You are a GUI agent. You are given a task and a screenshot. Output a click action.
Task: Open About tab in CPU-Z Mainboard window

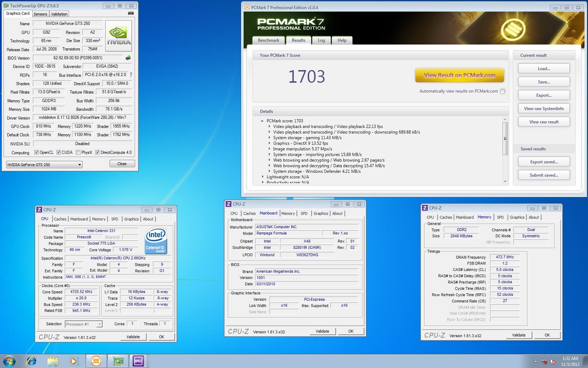pos(337,213)
